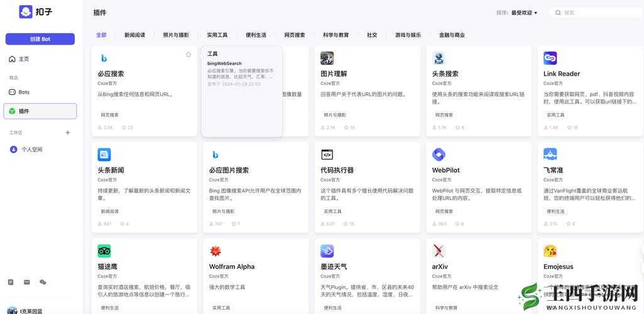Switch to the 游戏与娱乐 tab

[x=408, y=35]
